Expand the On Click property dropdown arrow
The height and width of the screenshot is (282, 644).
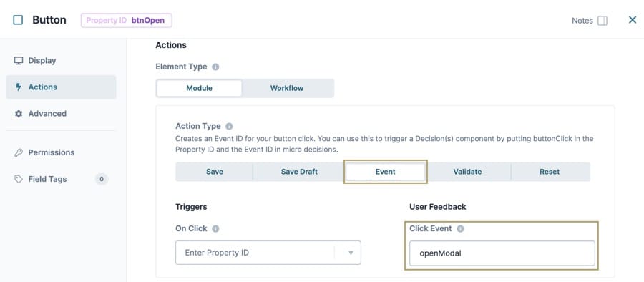click(351, 253)
